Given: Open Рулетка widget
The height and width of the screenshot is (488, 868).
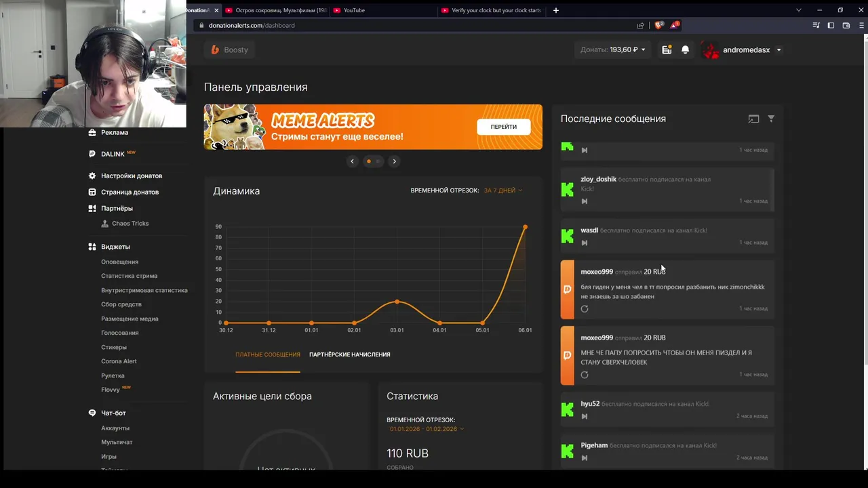Looking at the screenshot, I should 113,375.
